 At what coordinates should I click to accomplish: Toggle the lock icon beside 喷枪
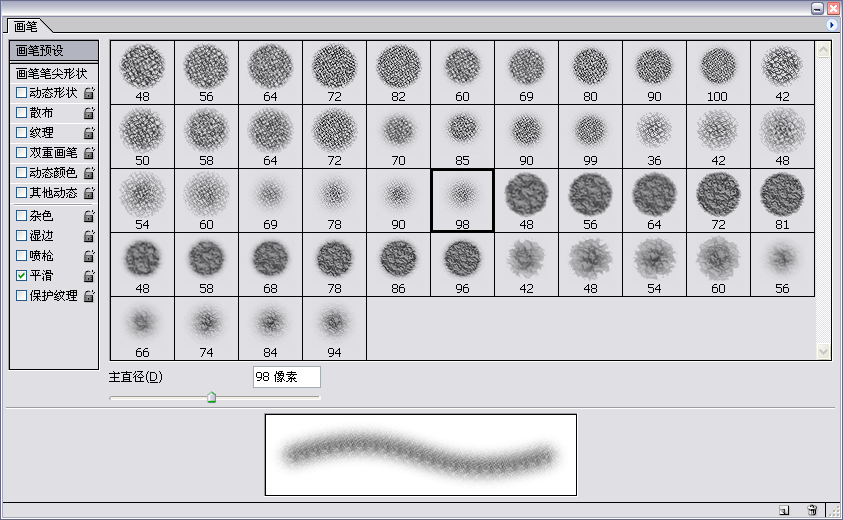click(x=89, y=256)
